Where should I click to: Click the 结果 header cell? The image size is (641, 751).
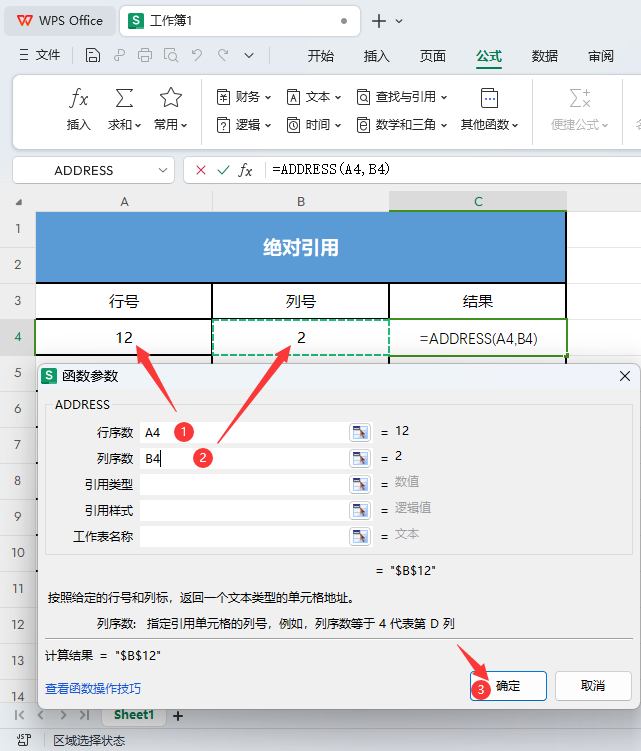click(478, 301)
